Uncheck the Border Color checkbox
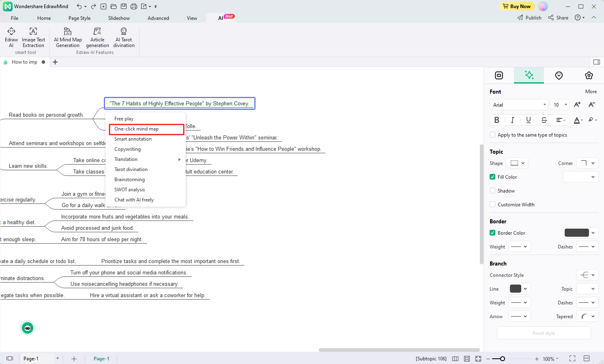The width and height of the screenshot is (604, 364). click(492, 233)
